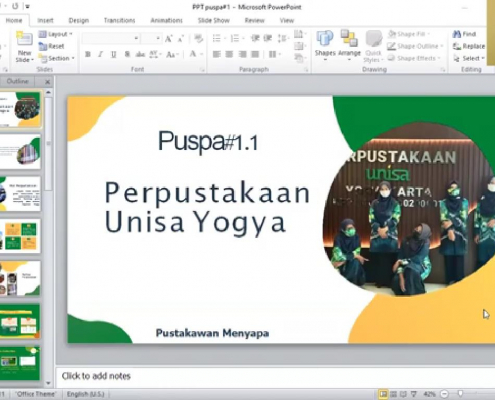Decrease list indent level

click(255, 38)
